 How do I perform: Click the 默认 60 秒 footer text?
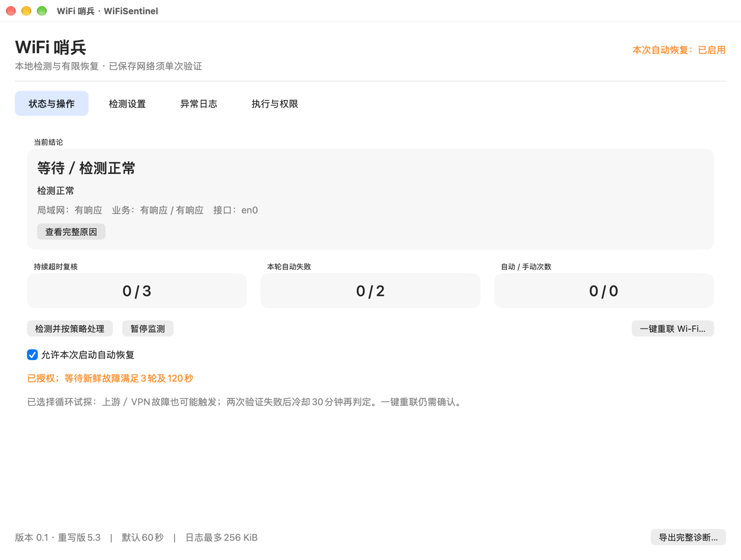click(x=143, y=537)
